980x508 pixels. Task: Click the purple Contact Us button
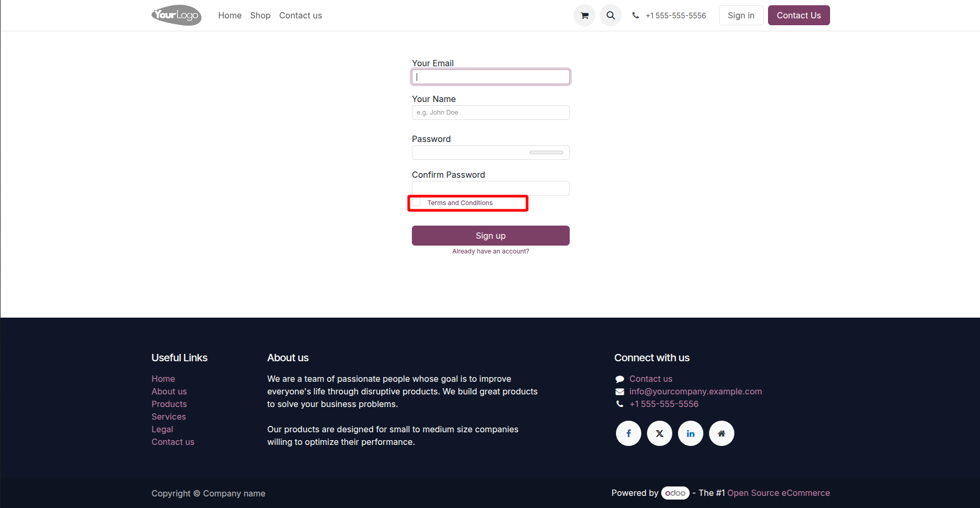click(799, 16)
